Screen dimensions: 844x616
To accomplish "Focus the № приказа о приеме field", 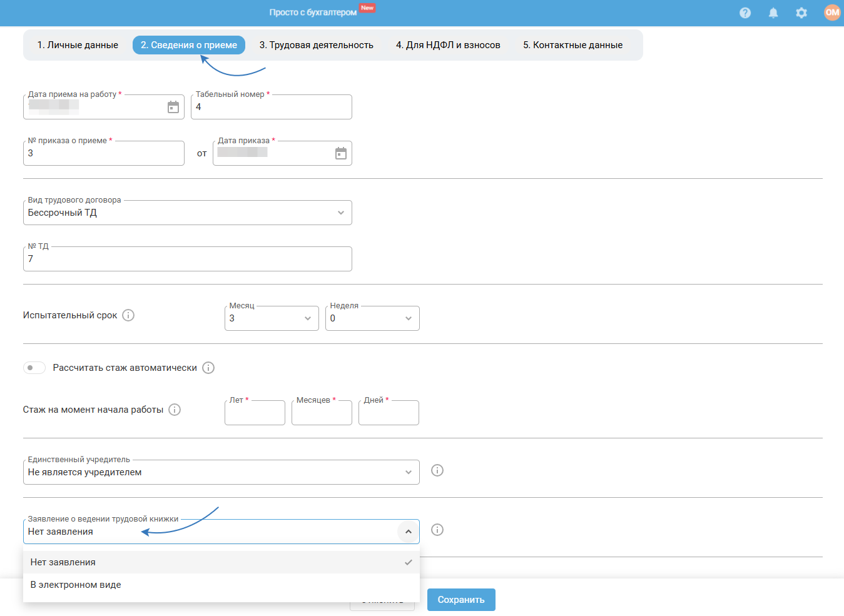I will 104,153.
